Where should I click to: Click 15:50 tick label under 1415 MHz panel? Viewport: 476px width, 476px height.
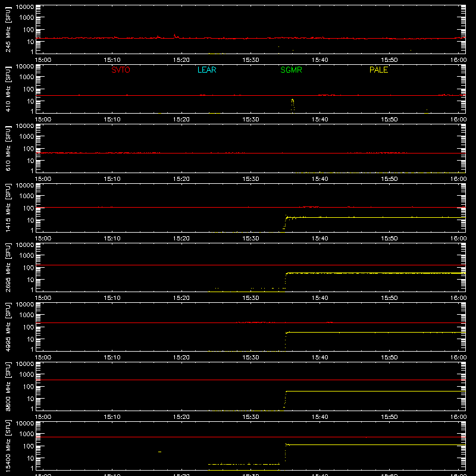click(x=389, y=239)
